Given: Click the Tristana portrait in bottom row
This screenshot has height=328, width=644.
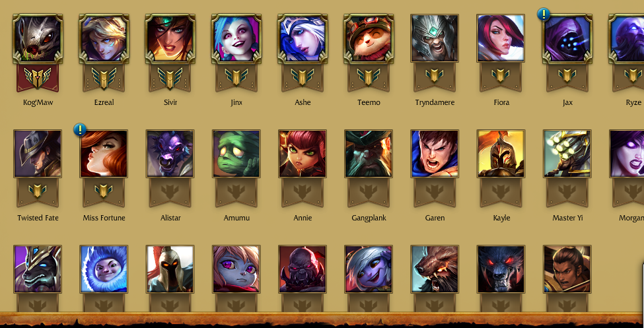Looking at the screenshot, I should pos(369,269).
